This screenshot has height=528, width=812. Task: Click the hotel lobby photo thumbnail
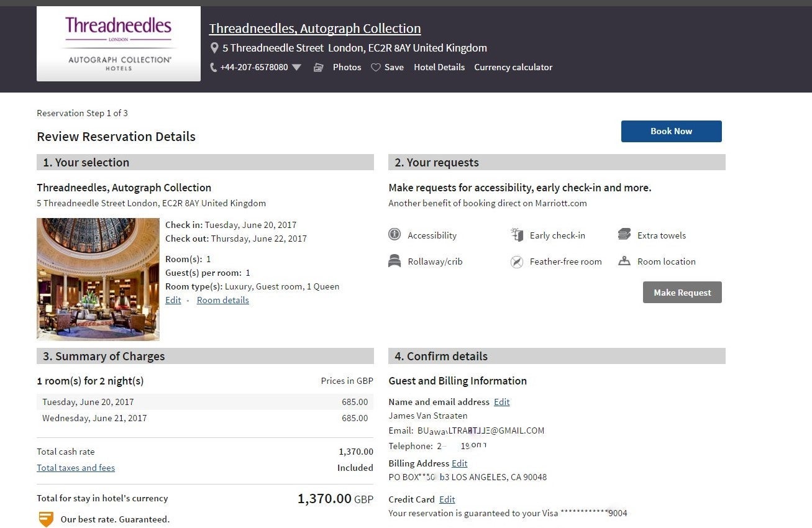[x=98, y=279]
